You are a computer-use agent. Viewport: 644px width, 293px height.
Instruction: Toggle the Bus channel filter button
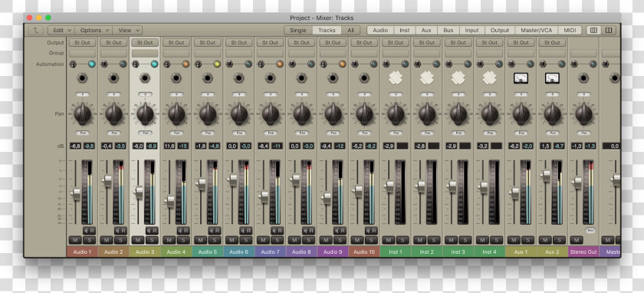(448, 30)
